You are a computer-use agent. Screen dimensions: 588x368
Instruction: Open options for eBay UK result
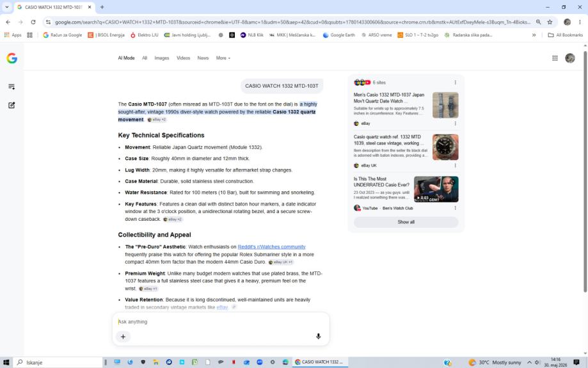tap(456, 165)
